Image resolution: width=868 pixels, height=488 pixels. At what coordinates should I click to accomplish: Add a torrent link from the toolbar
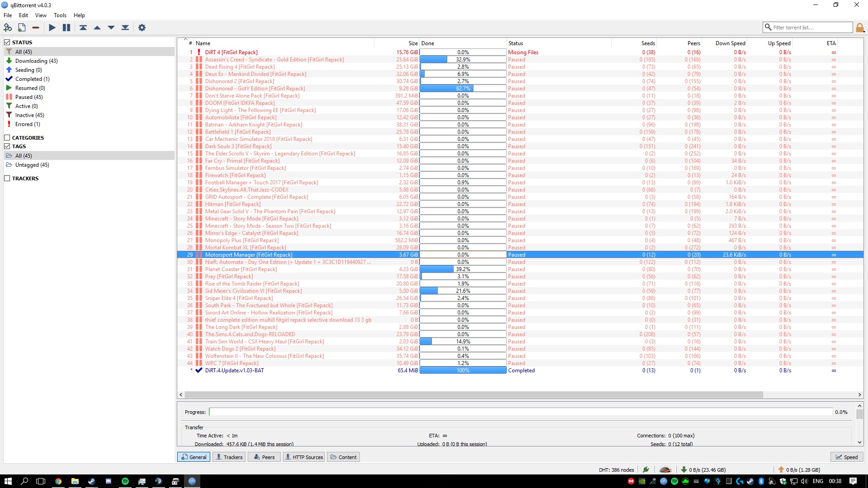coord(8,28)
